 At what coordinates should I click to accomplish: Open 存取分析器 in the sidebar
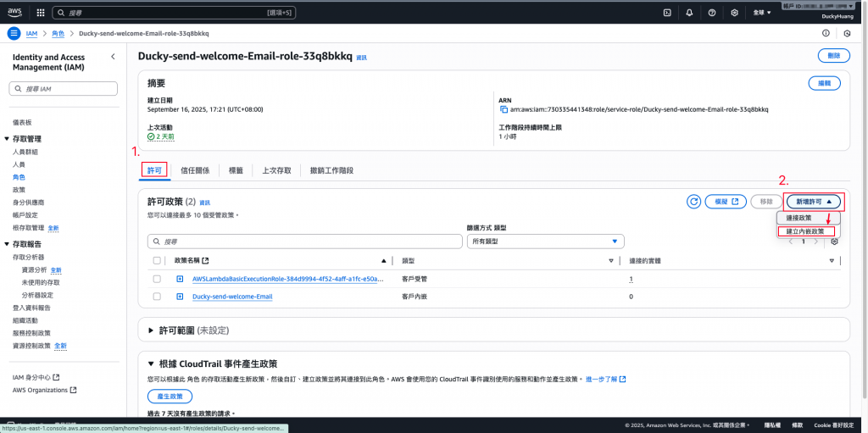28,257
